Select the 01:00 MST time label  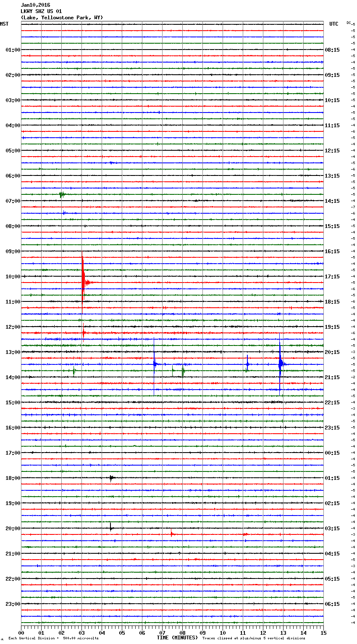point(13,50)
